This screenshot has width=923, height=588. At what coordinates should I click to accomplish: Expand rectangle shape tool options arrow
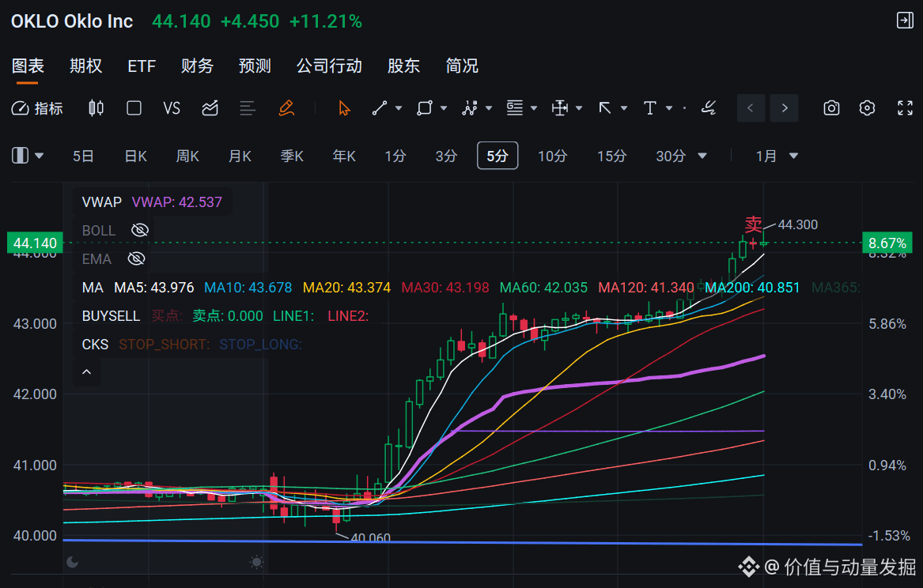point(444,108)
